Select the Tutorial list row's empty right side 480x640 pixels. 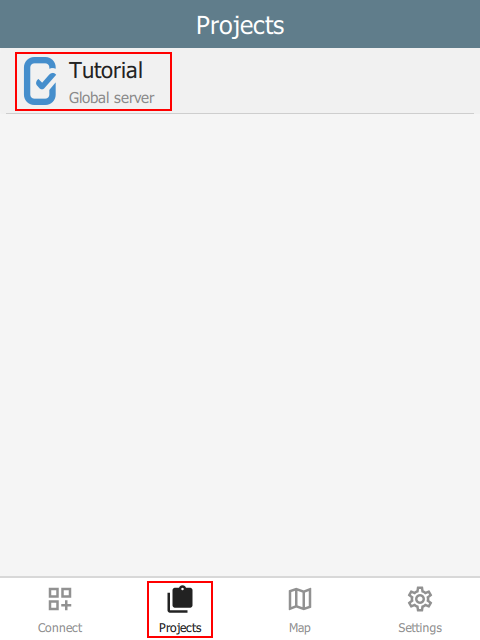coord(322,81)
